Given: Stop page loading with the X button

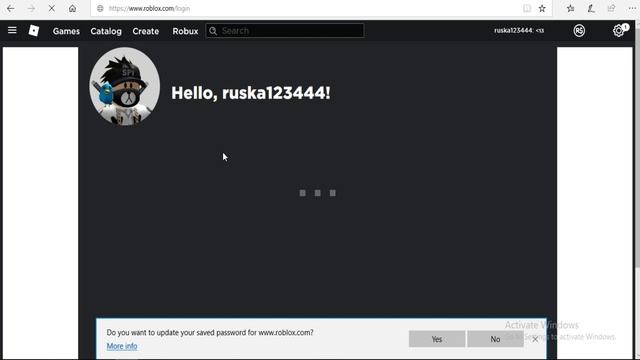Looking at the screenshot, I should [x=51, y=8].
